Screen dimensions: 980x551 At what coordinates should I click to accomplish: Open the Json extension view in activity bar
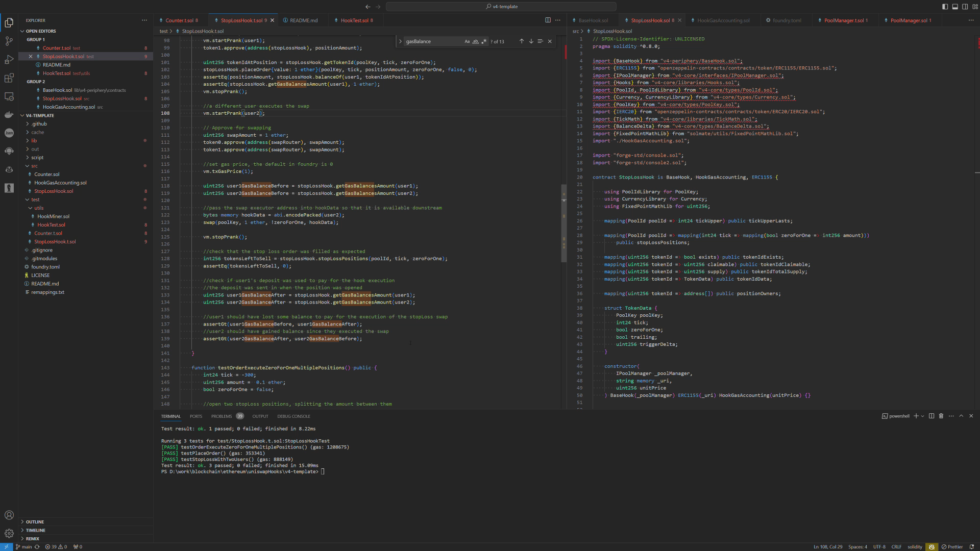(x=9, y=133)
